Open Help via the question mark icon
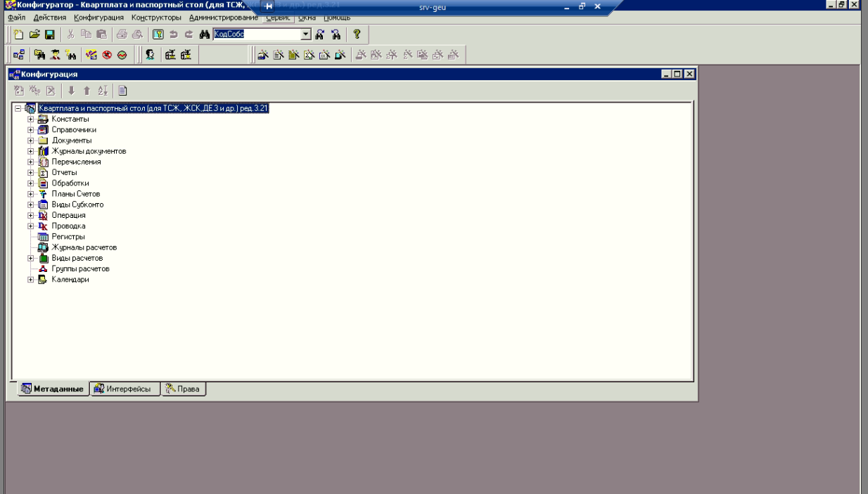The height and width of the screenshot is (494, 868). 357,34
